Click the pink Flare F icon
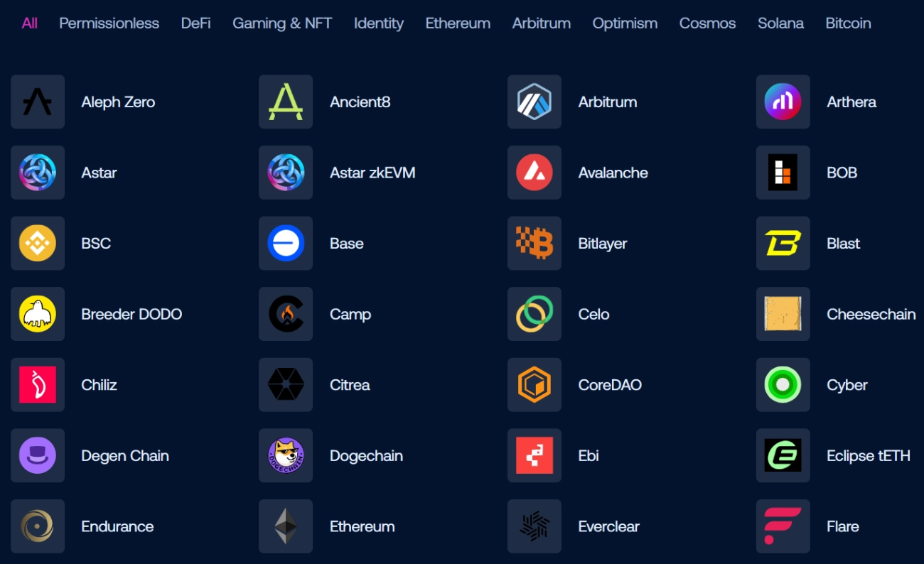The width and height of the screenshot is (924, 564). coord(783,526)
